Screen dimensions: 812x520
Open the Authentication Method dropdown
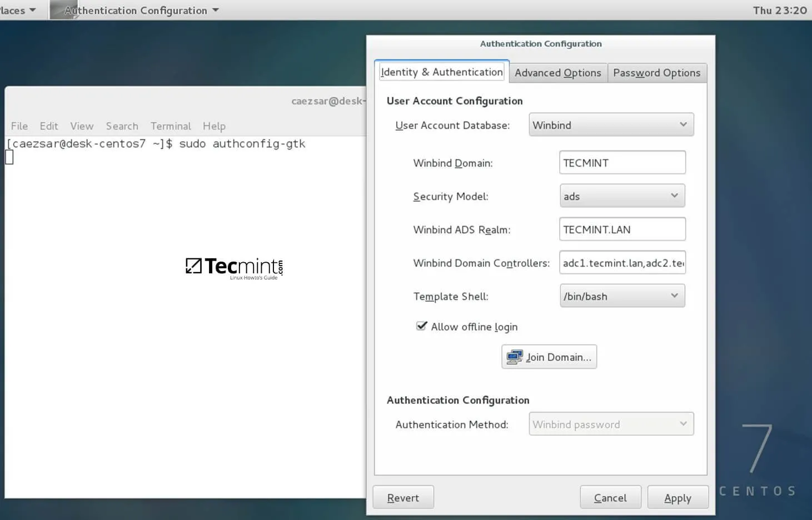point(611,424)
